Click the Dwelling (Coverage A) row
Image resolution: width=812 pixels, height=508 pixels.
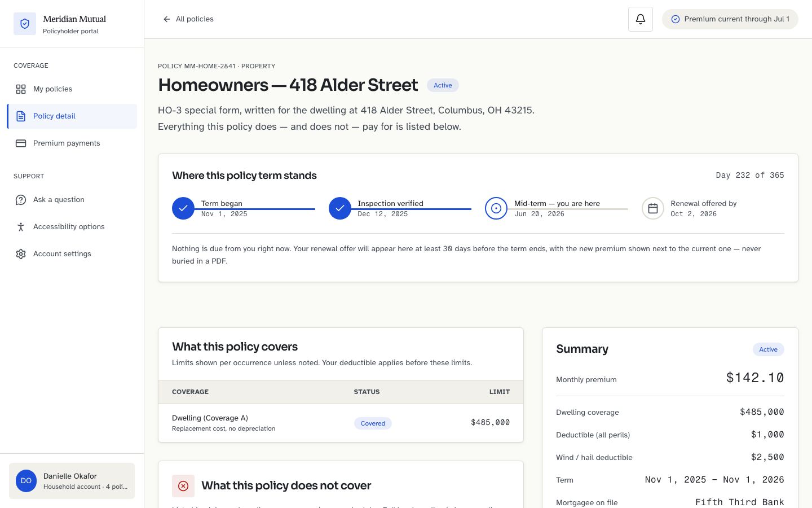[341, 423]
